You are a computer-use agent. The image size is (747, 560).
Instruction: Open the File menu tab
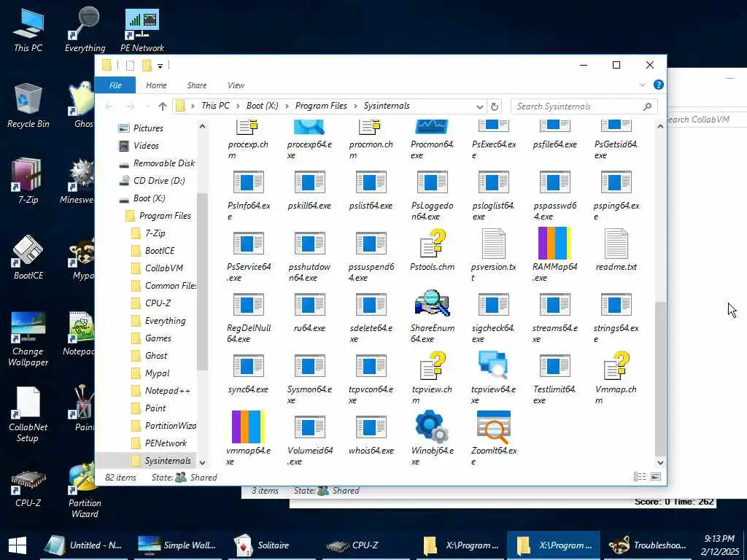coord(115,85)
